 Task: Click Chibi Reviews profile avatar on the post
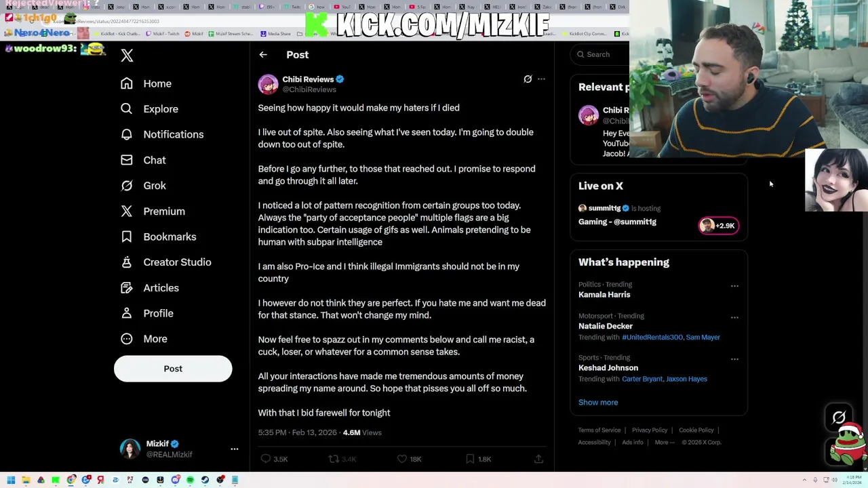coord(268,84)
